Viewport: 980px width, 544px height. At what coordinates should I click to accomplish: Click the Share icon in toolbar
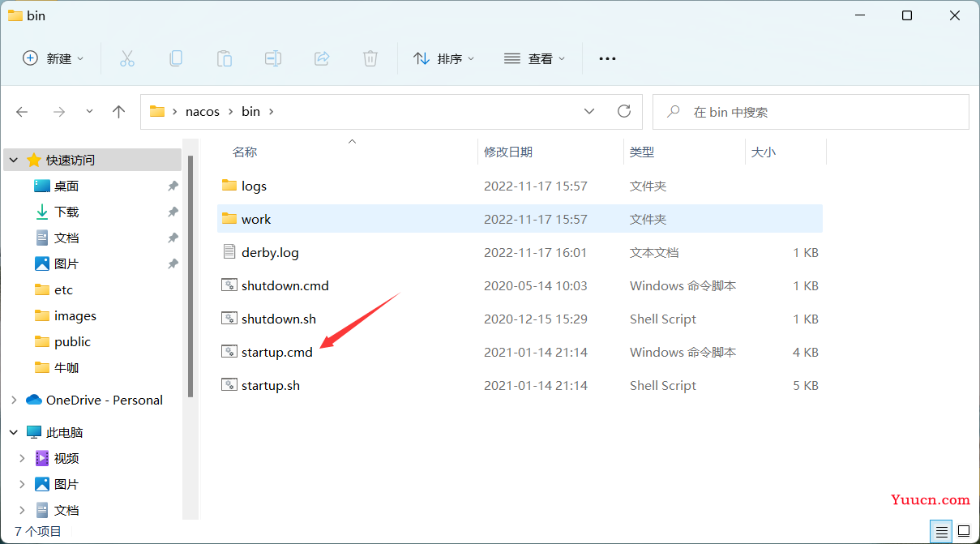(x=322, y=58)
